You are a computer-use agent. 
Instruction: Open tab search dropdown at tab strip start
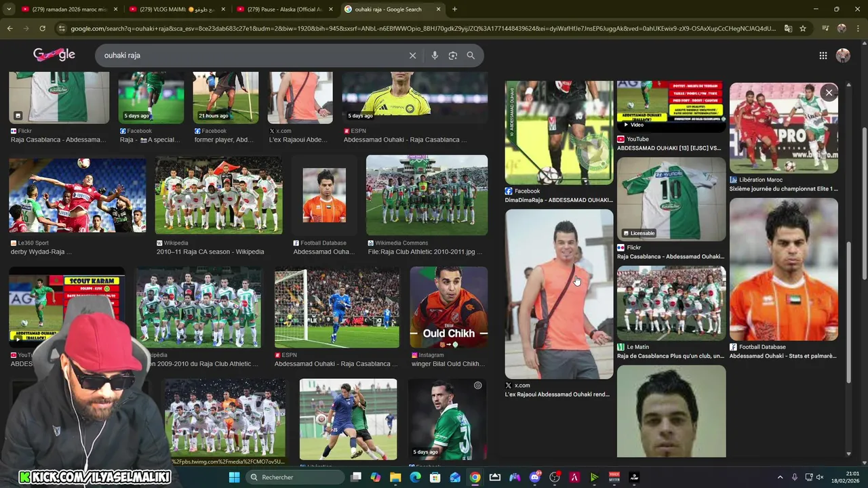(x=8, y=9)
